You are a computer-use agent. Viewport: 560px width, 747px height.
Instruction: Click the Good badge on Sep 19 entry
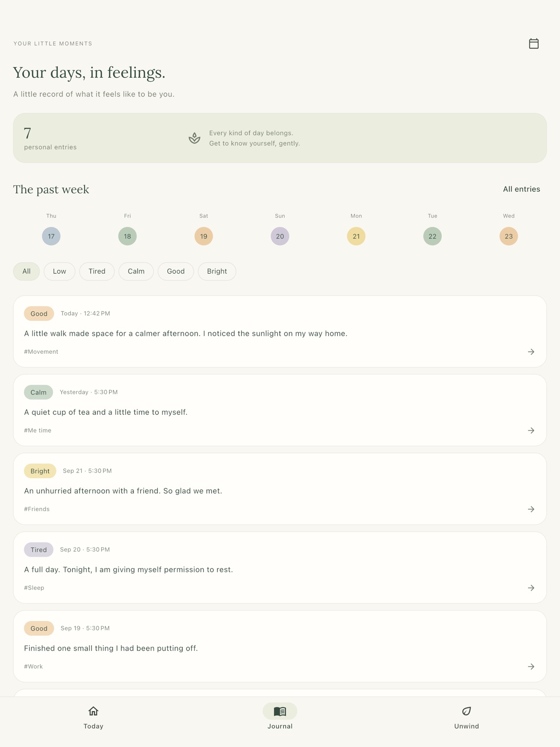pos(39,628)
